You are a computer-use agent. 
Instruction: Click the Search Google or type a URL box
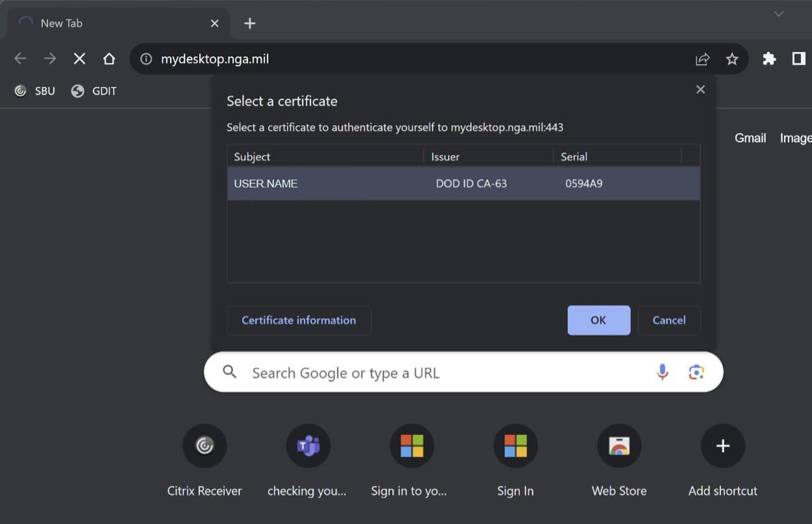463,372
